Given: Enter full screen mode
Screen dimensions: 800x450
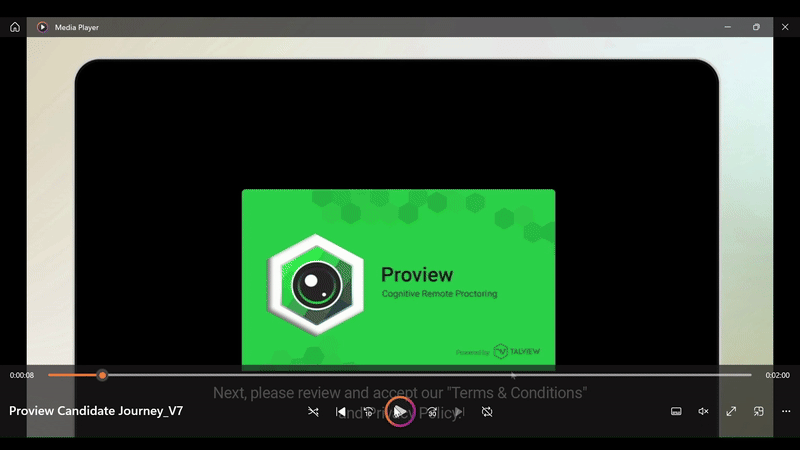Looking at the screenshot, I should pos(731,411).
